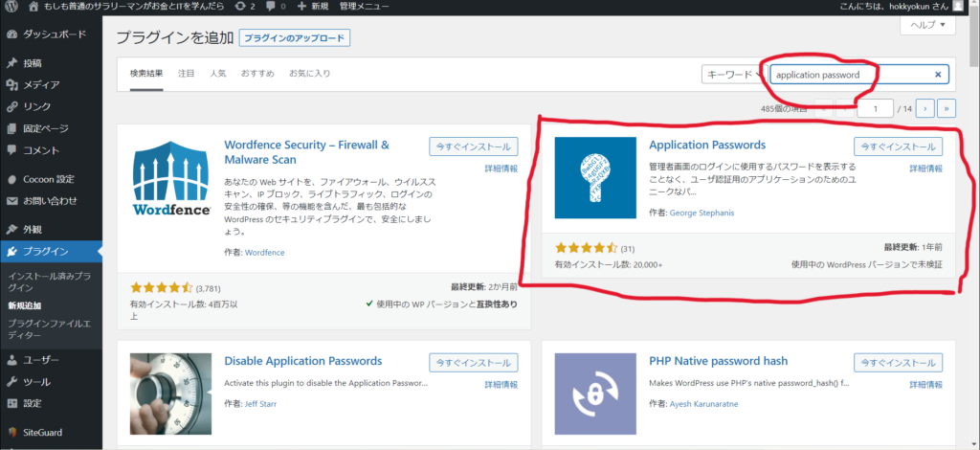
Task: Go to last results page button
Action: 947,109
